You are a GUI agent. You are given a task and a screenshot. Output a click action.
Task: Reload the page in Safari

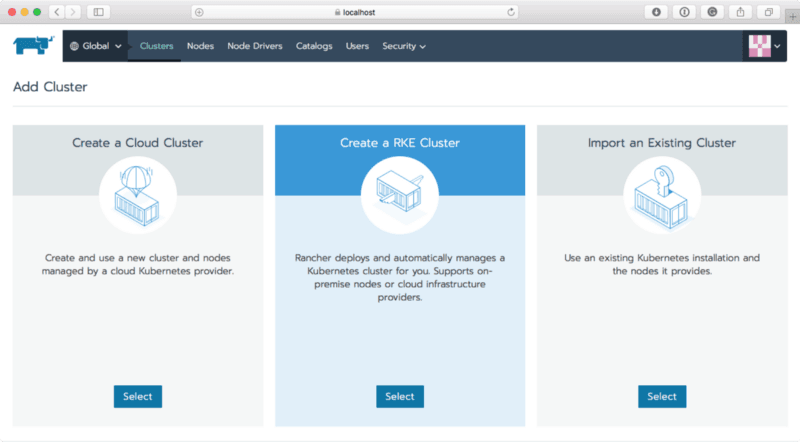tap(511, 12)
